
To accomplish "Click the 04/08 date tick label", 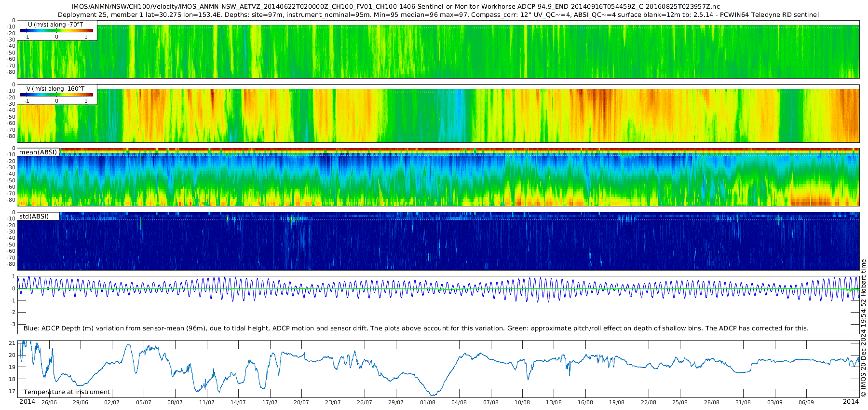I will [x=459, y=402].
